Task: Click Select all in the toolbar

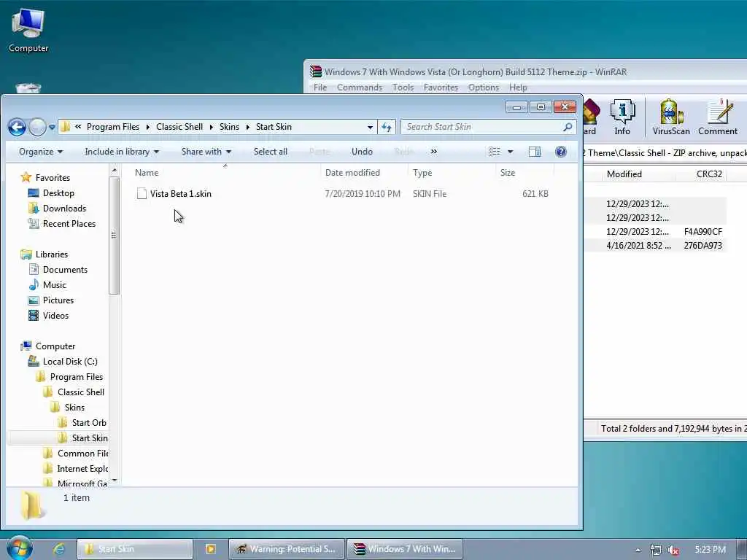Action: 270,152
